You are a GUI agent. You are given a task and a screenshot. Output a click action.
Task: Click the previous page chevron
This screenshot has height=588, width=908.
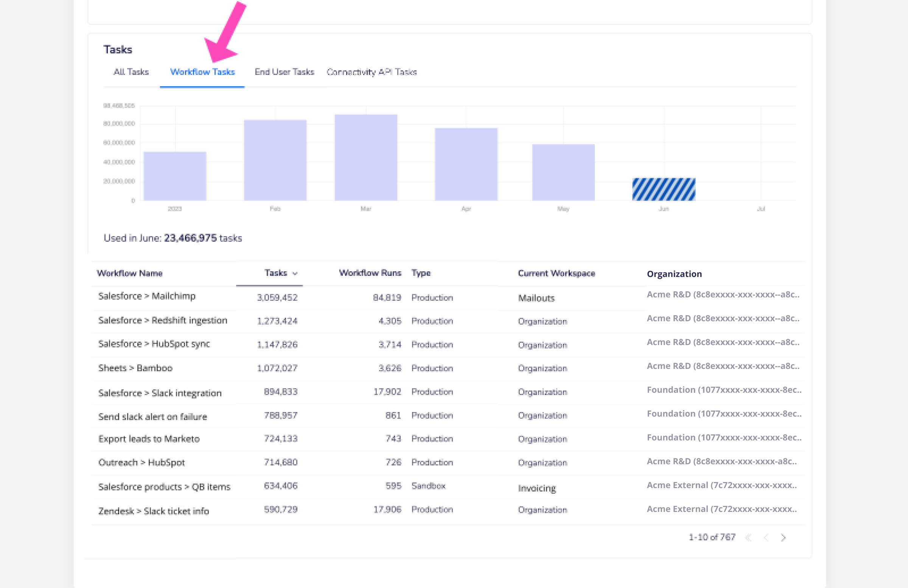(x=766, y=537)
